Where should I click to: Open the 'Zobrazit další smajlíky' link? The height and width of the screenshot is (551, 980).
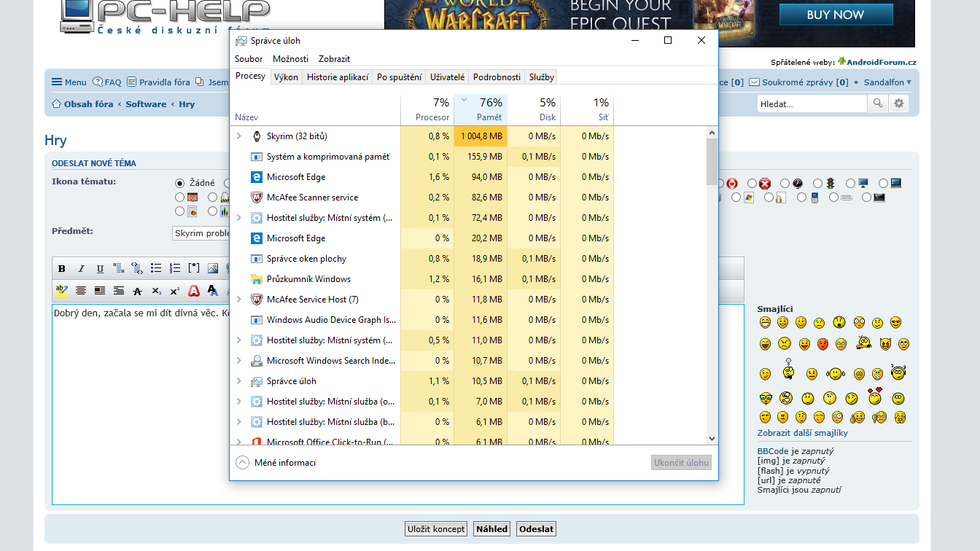tap(802, 433)
